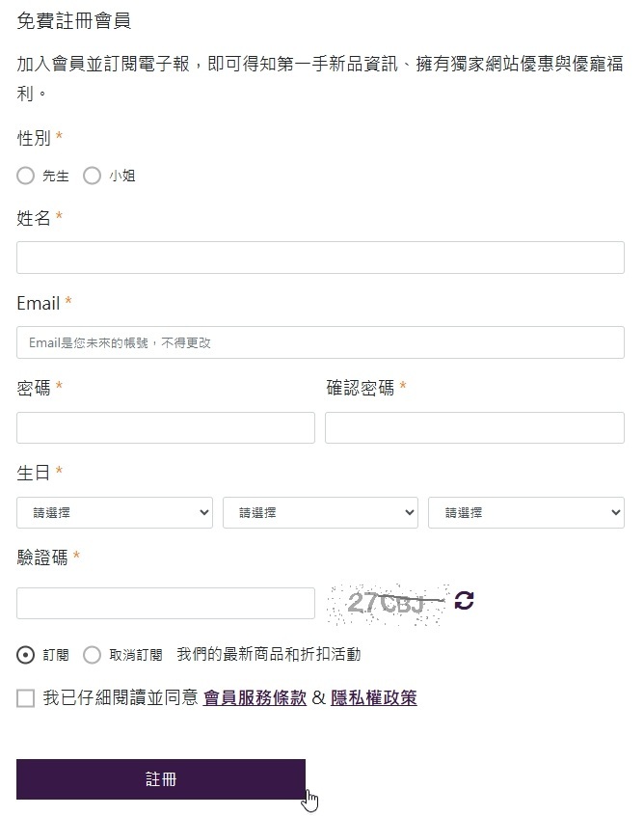The image size is (644, 816).
Task: Focus the 姓名 text field
Action: [320, 258]
